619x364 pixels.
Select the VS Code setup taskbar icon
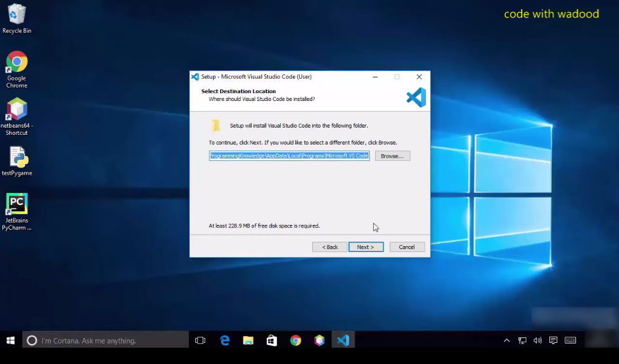(343, 340)
